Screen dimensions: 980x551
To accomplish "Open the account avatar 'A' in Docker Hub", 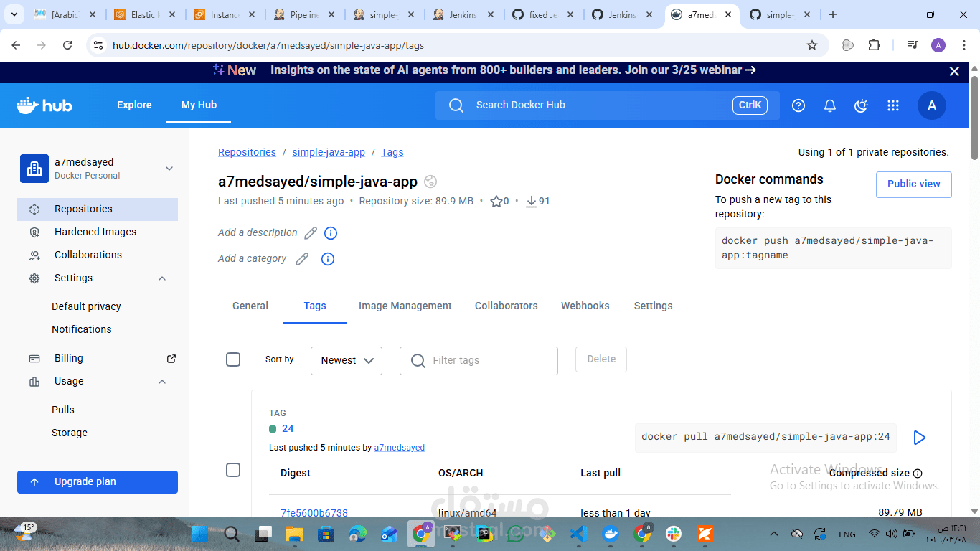I will tap(932, 105).
